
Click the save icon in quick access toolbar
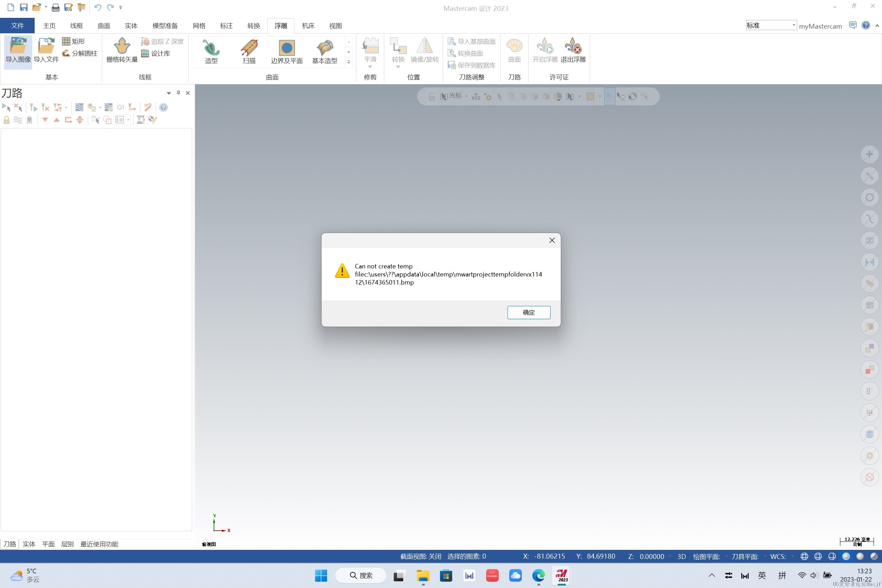pos(24,7)
